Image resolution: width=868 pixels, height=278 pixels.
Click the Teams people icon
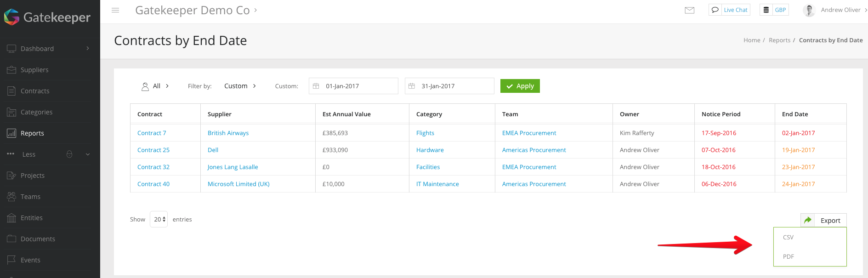coord(11,197)
